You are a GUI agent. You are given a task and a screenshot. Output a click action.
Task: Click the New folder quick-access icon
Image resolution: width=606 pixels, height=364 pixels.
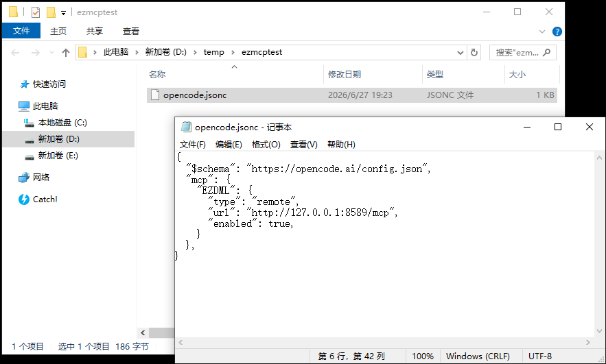(x=51, y=12)
